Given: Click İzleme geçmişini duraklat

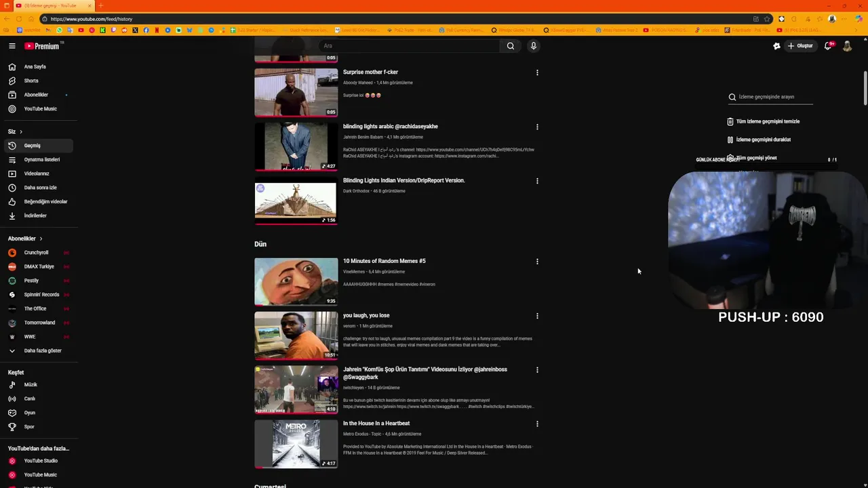Looking at the screenshot, I should (x=758, y=140).
